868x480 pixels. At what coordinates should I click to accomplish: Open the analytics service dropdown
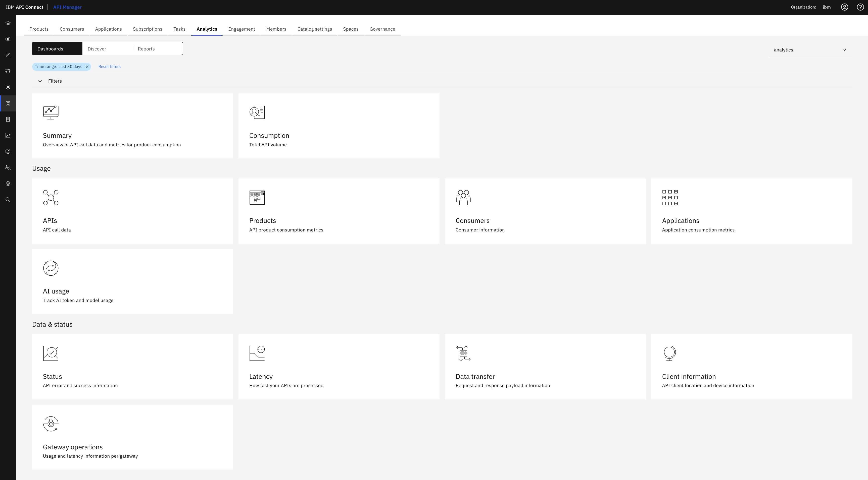[810, 50]
